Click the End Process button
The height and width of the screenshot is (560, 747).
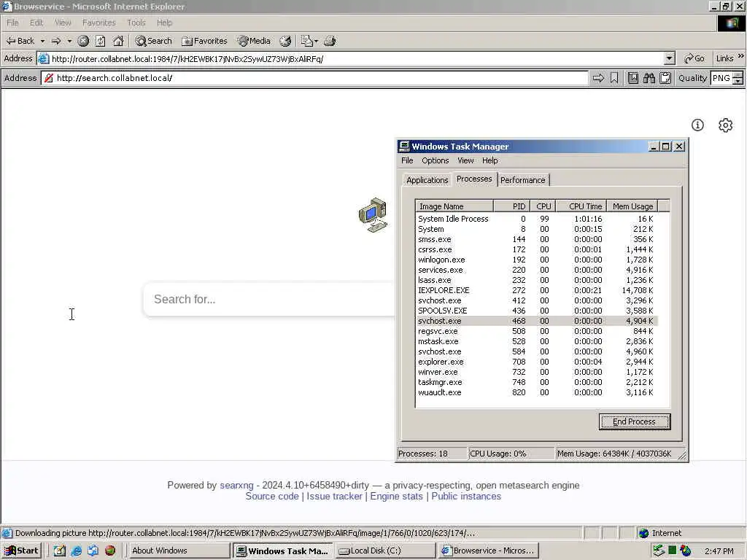[635, 422]
